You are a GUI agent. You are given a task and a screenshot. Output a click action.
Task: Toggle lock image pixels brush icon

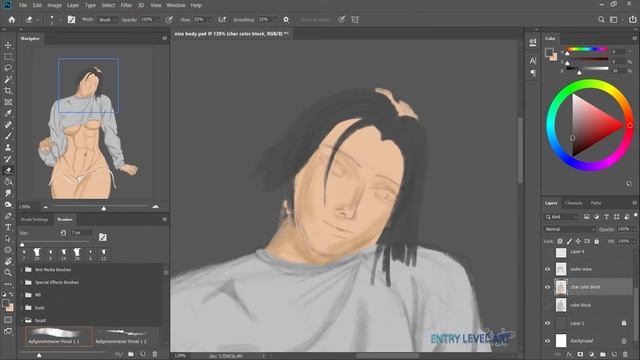pos(569,241)
